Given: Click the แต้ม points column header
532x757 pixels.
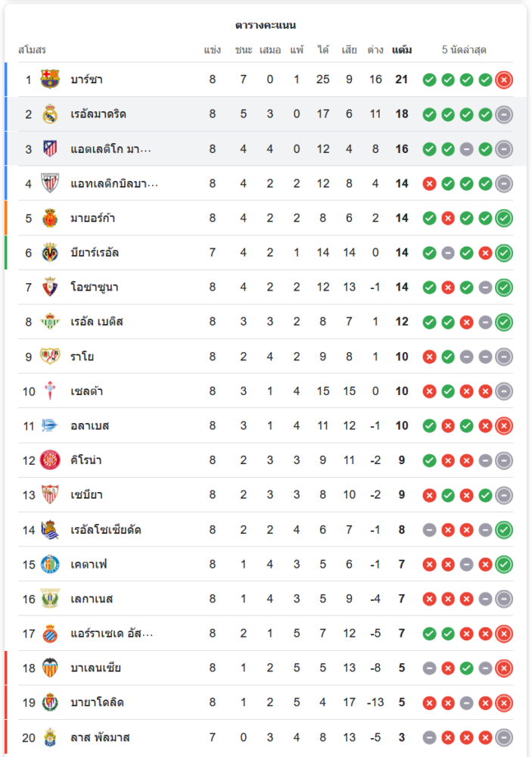Looking at the screenshot, I should 402,50.
